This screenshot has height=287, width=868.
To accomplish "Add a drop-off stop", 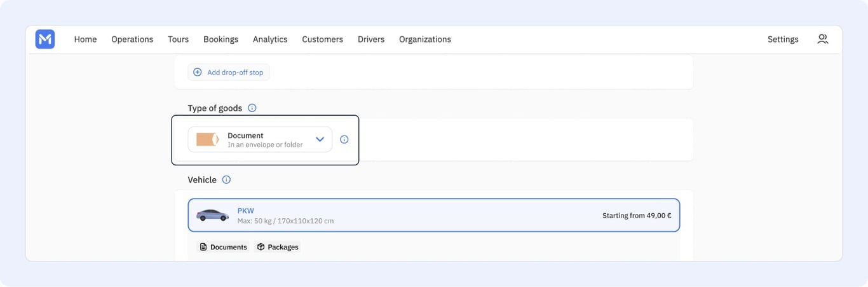I will pos(229,73).
